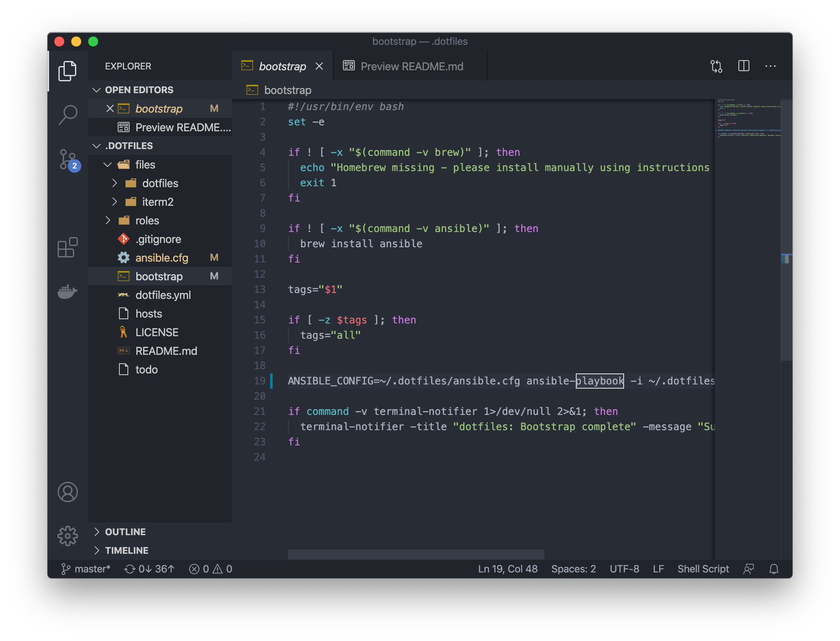Open ansible.cfg in the file tree
The width and height of the screenshot is (840, 641).
[x=162, y=258]
